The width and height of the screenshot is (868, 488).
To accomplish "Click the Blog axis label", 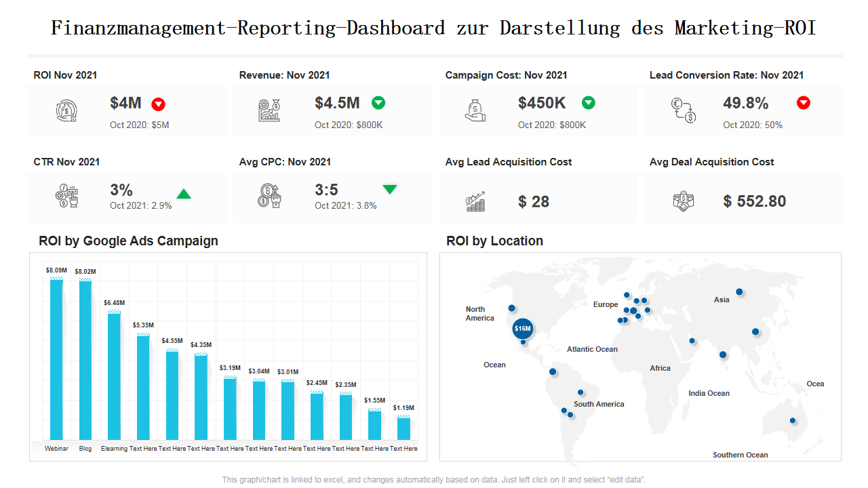I will click(x=85, y=449).
